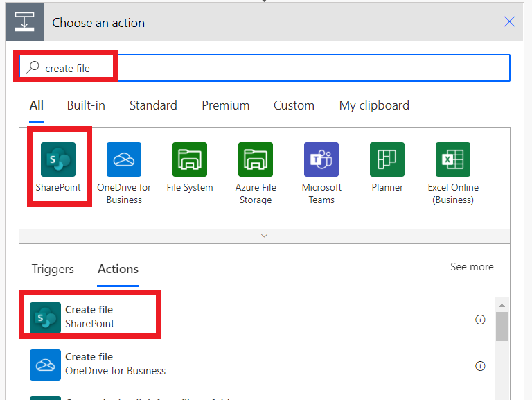Click the See more link

tap(472, 267)
